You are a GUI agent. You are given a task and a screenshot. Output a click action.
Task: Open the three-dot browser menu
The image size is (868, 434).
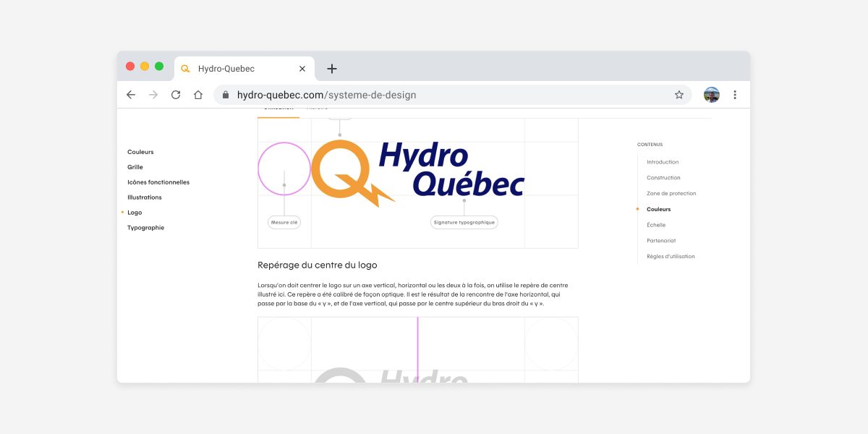735,95
